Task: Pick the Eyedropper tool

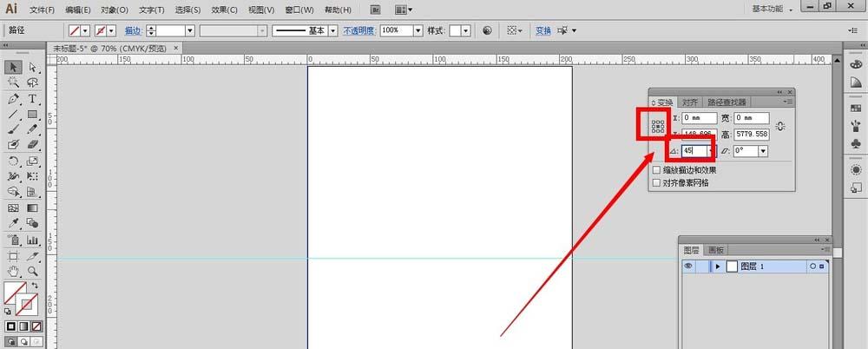Action: (14, 223)
